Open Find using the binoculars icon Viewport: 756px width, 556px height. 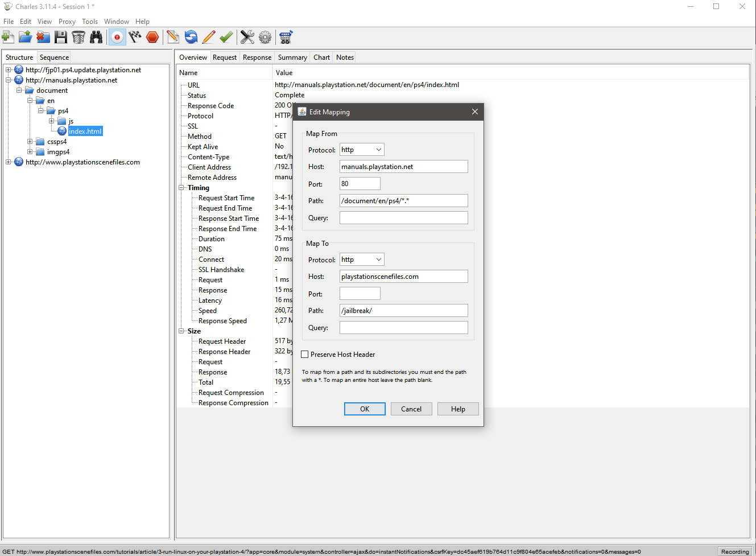pos(96,38)
